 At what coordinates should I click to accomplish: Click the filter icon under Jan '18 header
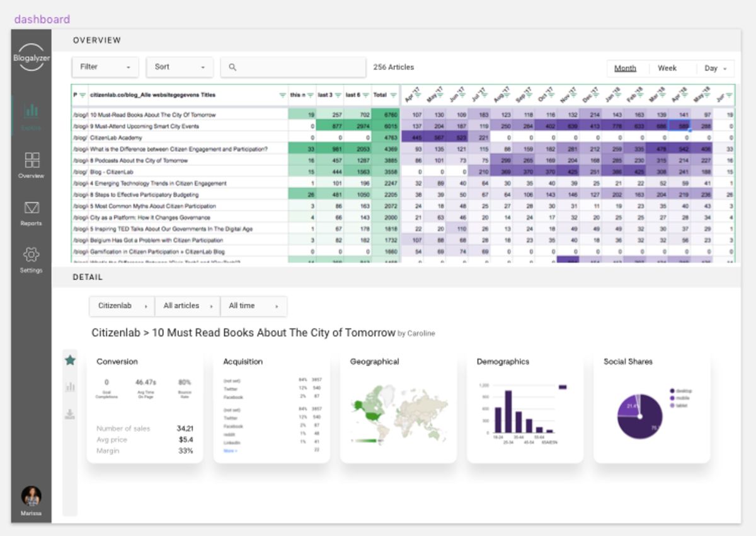coord(616,96)
